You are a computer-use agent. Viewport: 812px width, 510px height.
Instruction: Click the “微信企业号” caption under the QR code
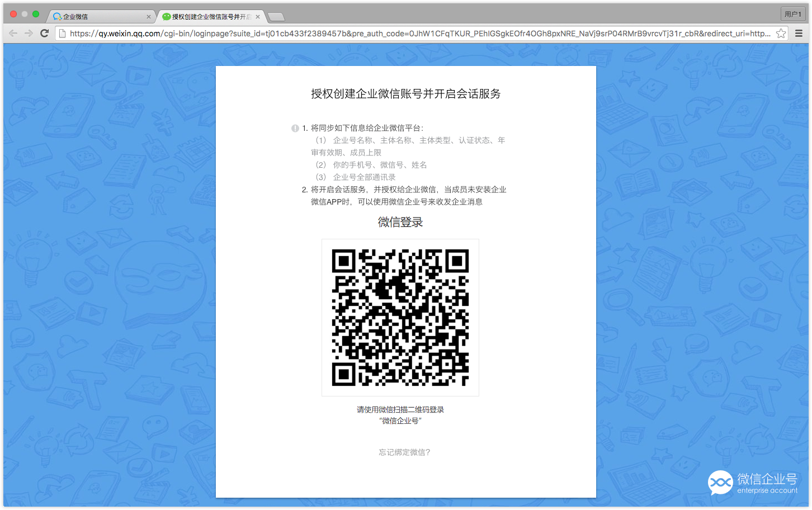(400, 421)
